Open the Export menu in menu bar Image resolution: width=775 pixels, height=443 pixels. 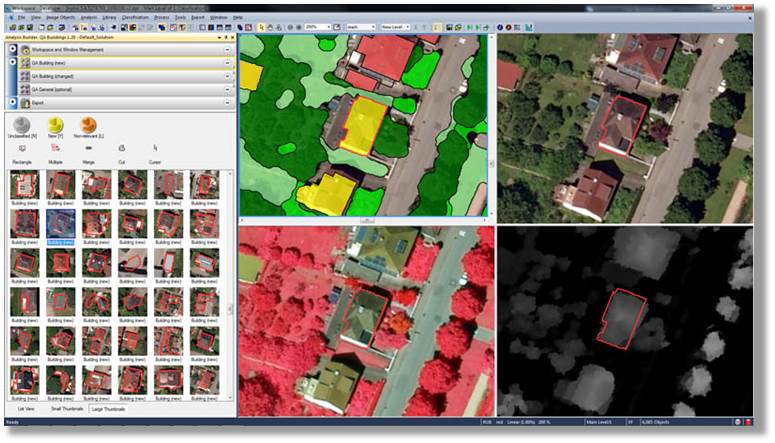click(198, 18)
